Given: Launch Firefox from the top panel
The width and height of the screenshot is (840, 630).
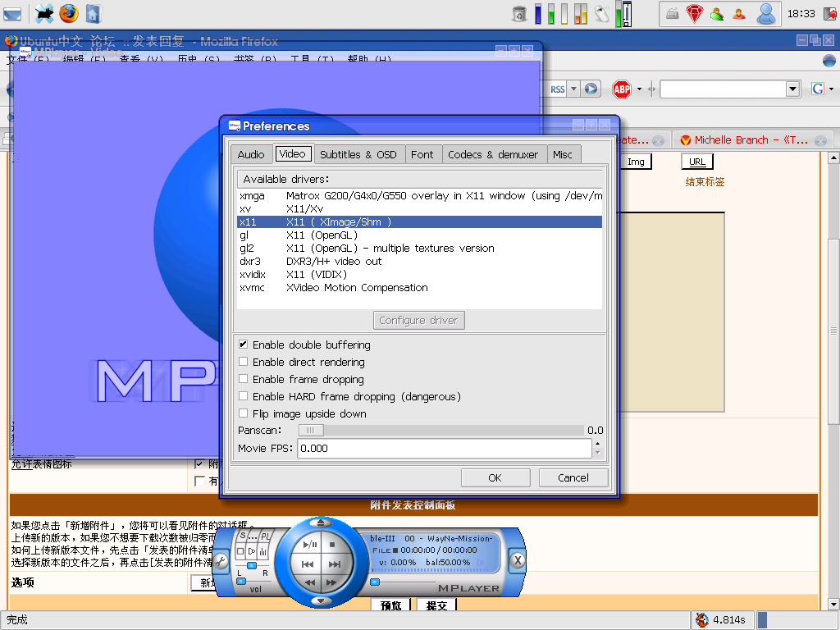Looking at the screenshot, I should point(69,13).
